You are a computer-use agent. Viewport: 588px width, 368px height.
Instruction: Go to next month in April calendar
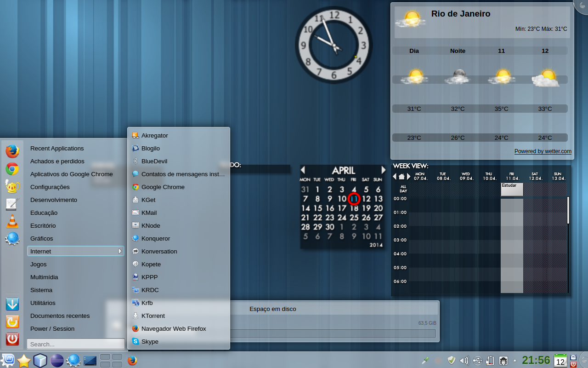click(x=384, y=170)
